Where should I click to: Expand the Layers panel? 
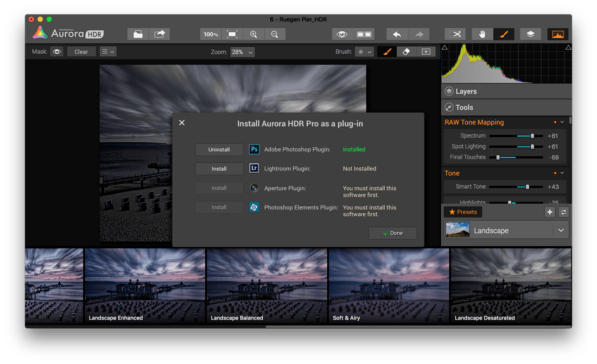tap(506, 91)
